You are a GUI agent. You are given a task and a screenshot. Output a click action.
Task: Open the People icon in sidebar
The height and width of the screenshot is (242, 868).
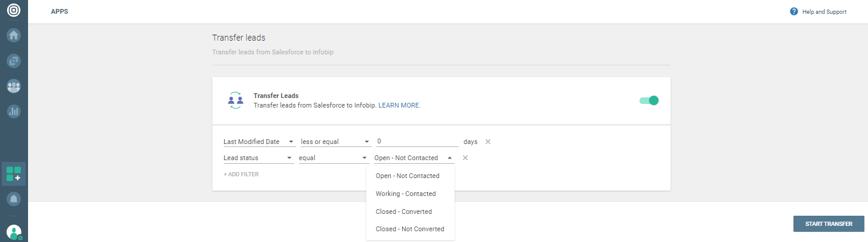coord(14,85)
